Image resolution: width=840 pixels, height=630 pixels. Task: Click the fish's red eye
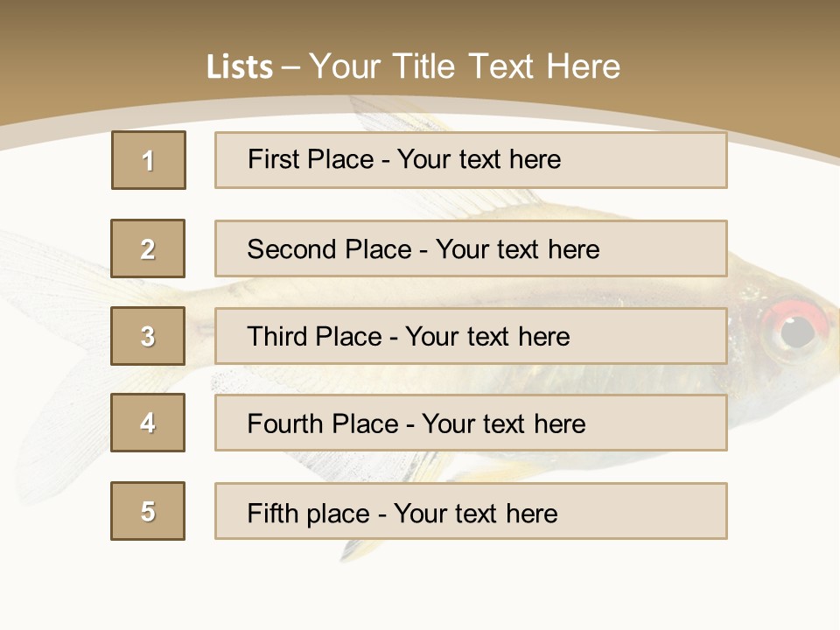click(x=794, y=328)
